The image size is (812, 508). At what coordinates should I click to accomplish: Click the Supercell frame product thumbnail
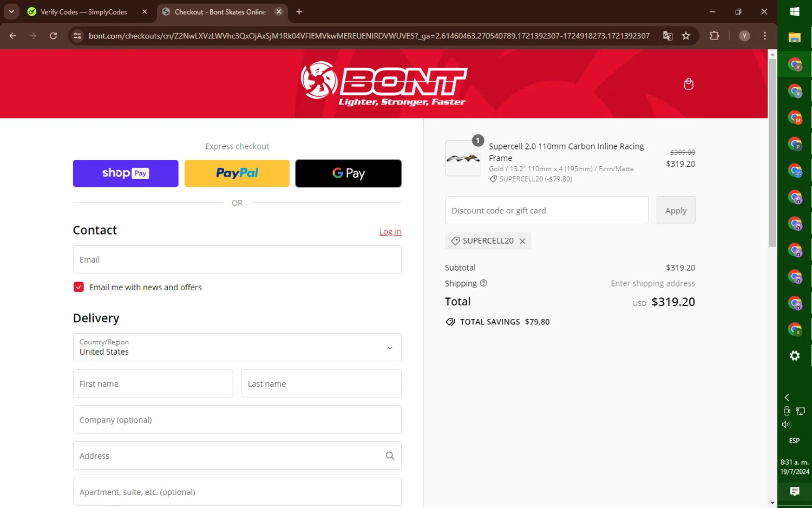(463, 158)
